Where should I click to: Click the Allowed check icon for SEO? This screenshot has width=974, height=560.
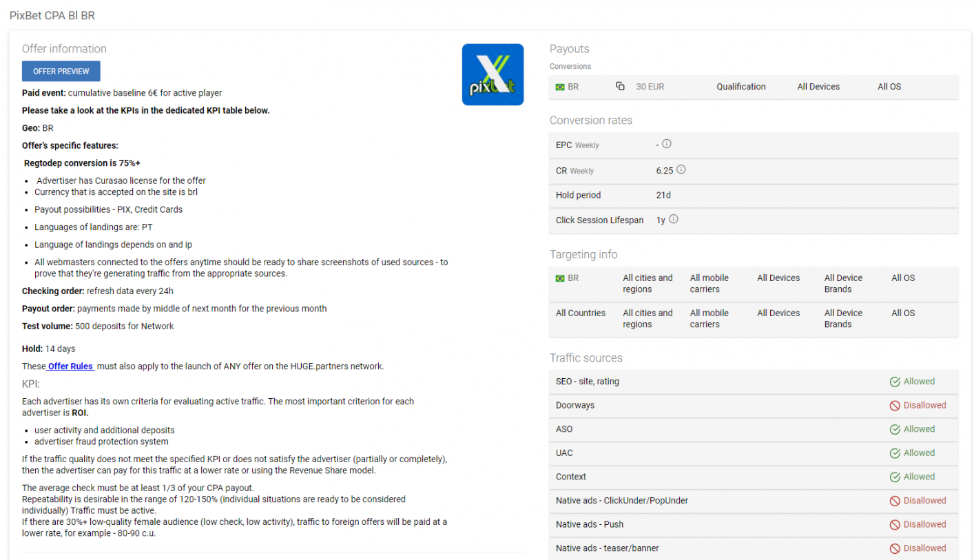pos(895,382)
